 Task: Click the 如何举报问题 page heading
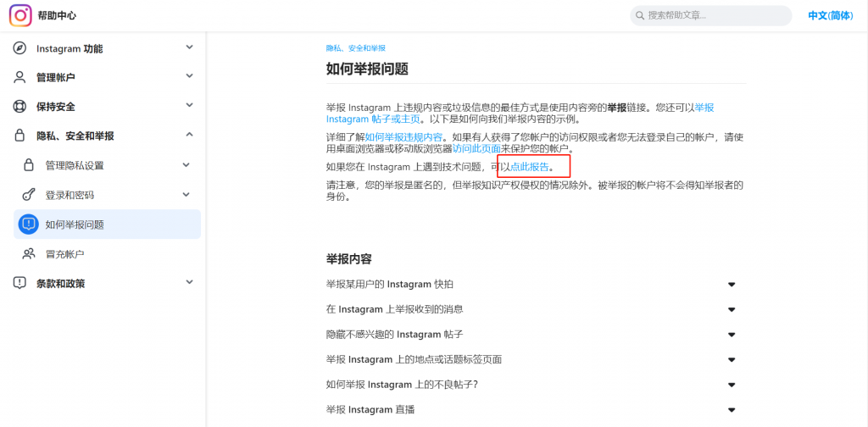point(368,69)
